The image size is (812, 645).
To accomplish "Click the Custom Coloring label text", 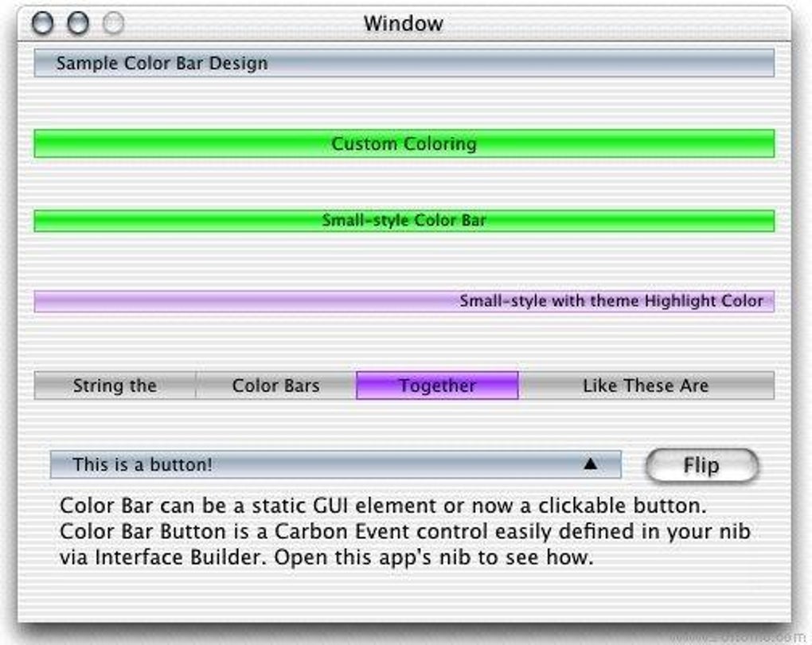I will (x=404, y=144).
